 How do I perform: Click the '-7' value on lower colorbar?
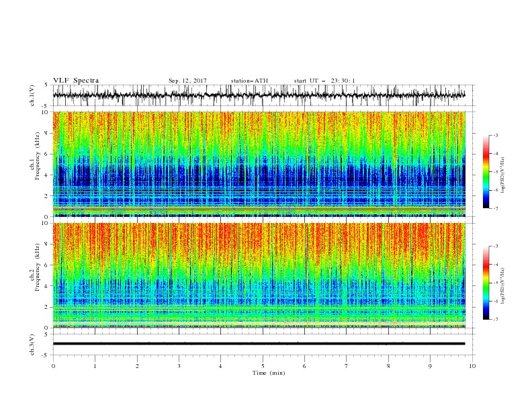495,320
